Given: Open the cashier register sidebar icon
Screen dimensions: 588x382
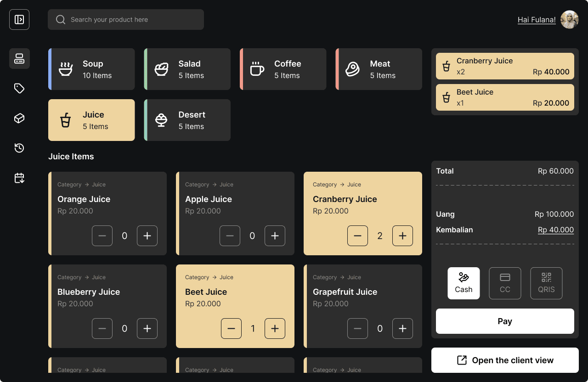Looking at the screenshot, I should (x=19, y=59).
